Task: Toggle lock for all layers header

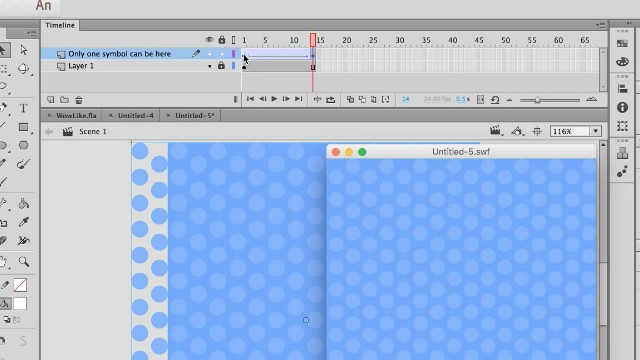Action: click(221, 40)
